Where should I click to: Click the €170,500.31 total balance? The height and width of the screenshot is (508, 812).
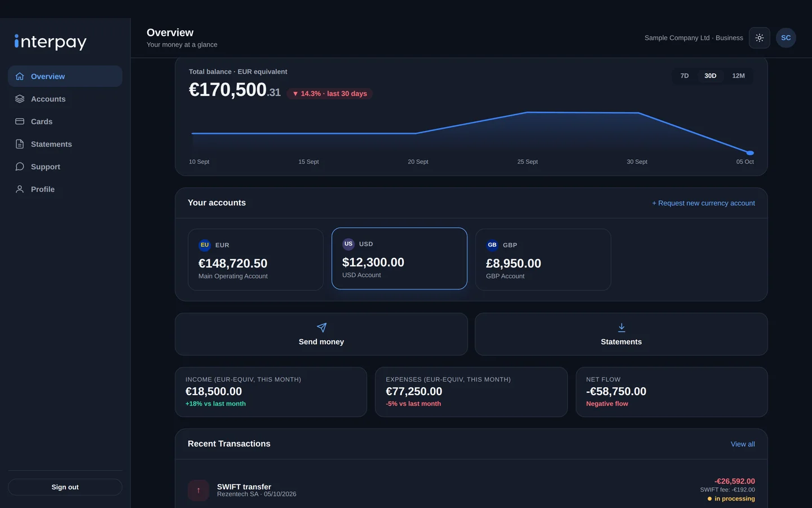click(235, 90)
